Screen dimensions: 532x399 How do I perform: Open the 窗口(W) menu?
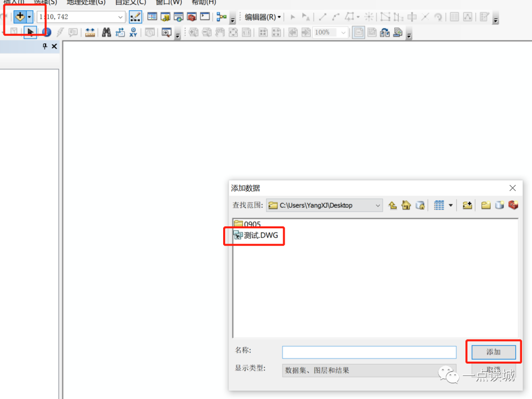(168, 2)
